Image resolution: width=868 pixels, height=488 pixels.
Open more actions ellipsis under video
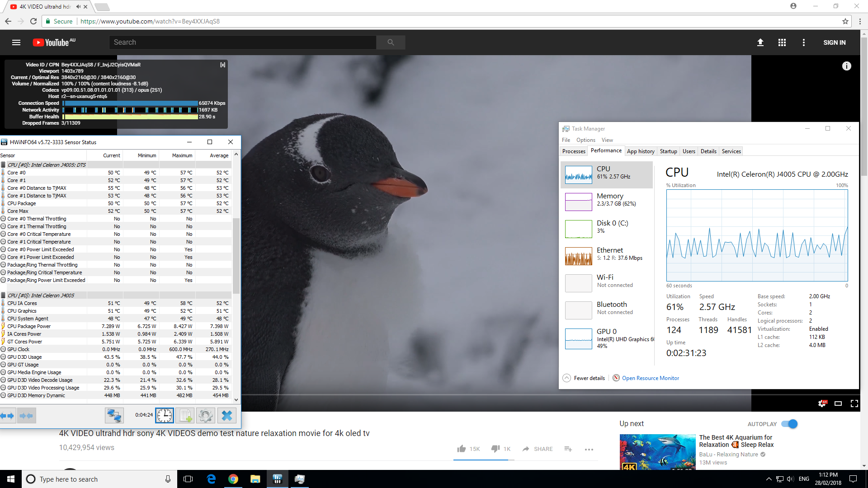(x=589, y=449)
